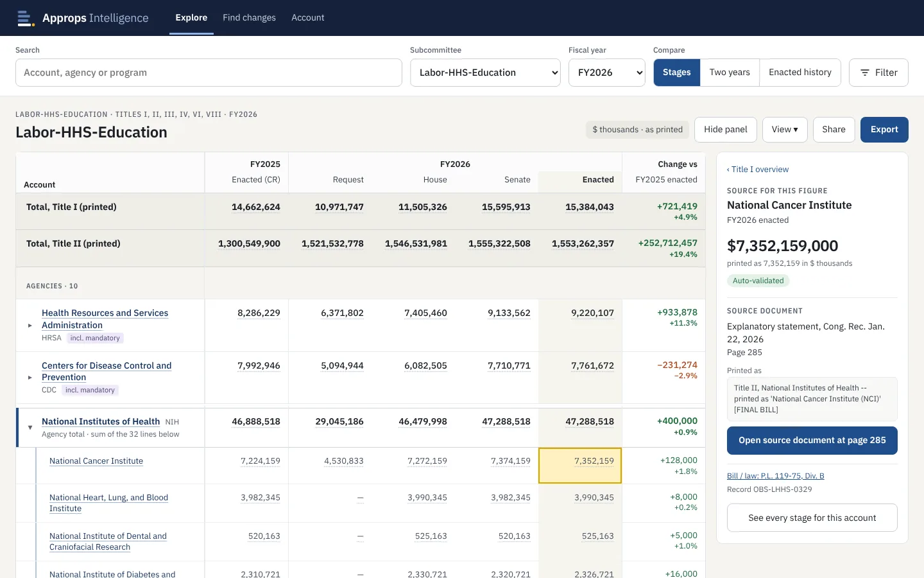Image resolution: width=924 pixels, height=578 pixels.
Task: Open the View dropdown menu
Action: [x=785, y=130]
